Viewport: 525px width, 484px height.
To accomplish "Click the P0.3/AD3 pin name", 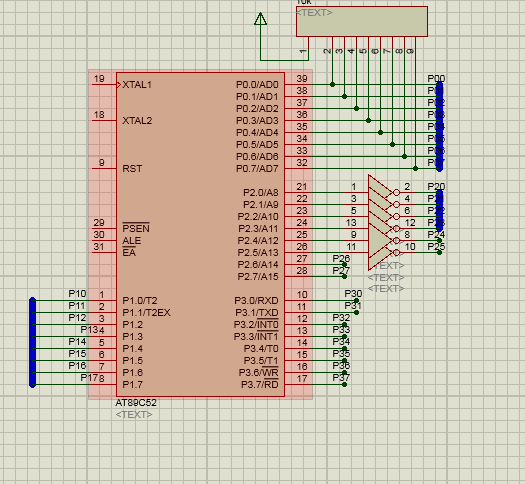I will coord(257,120).
